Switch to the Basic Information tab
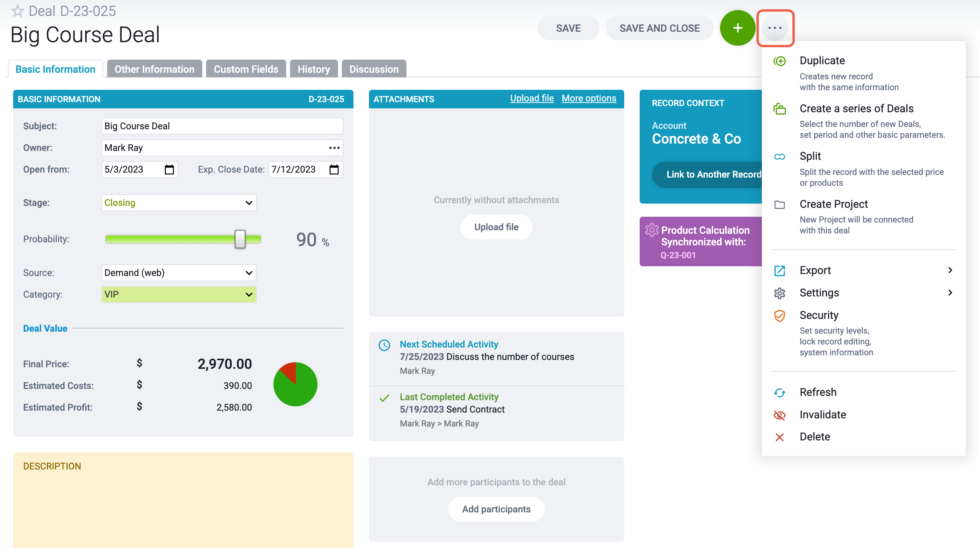Viewport: 980px width, 548px height. pyautogui.click(x=55, y=69)
